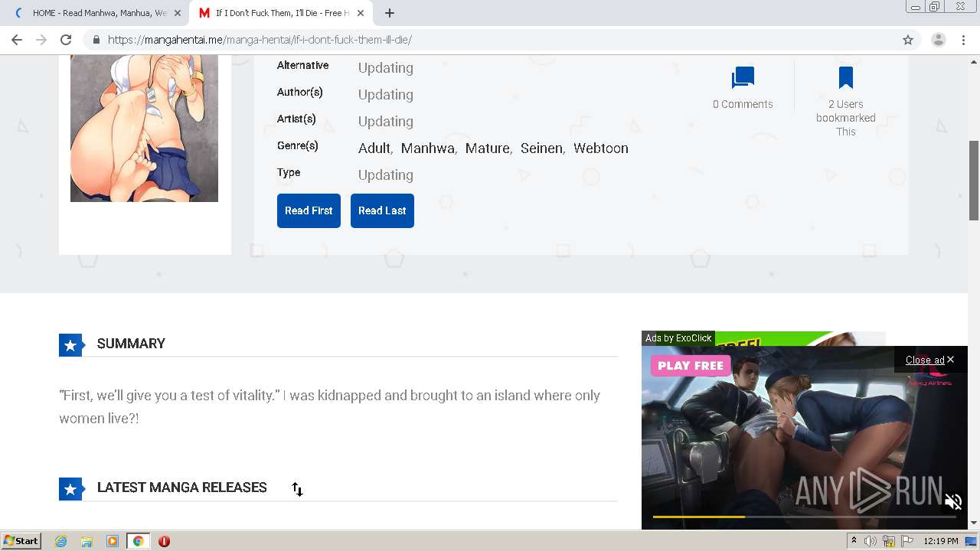Open a new browser tab
Screen dimensions: 980x551
pyautogui.click(x=390, y=13)
